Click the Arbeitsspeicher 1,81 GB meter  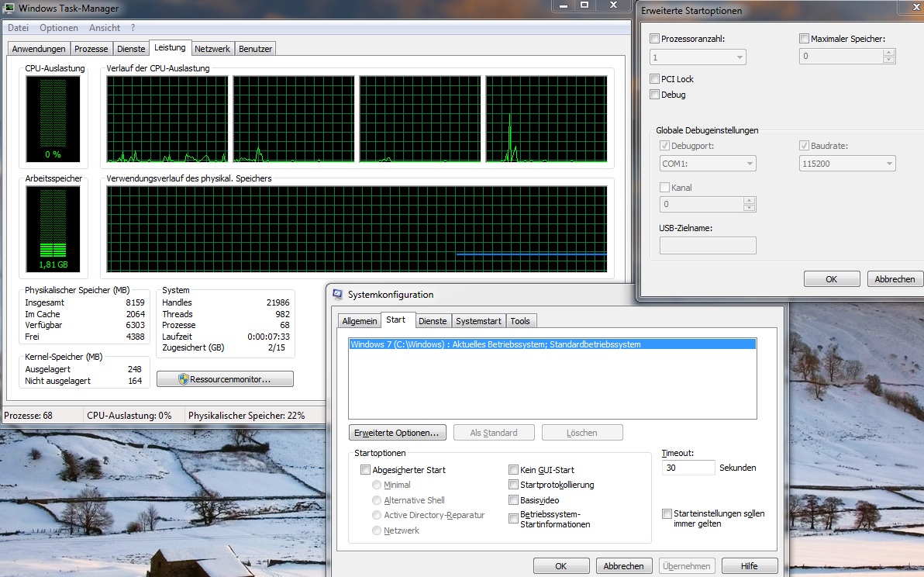point(53,230)
